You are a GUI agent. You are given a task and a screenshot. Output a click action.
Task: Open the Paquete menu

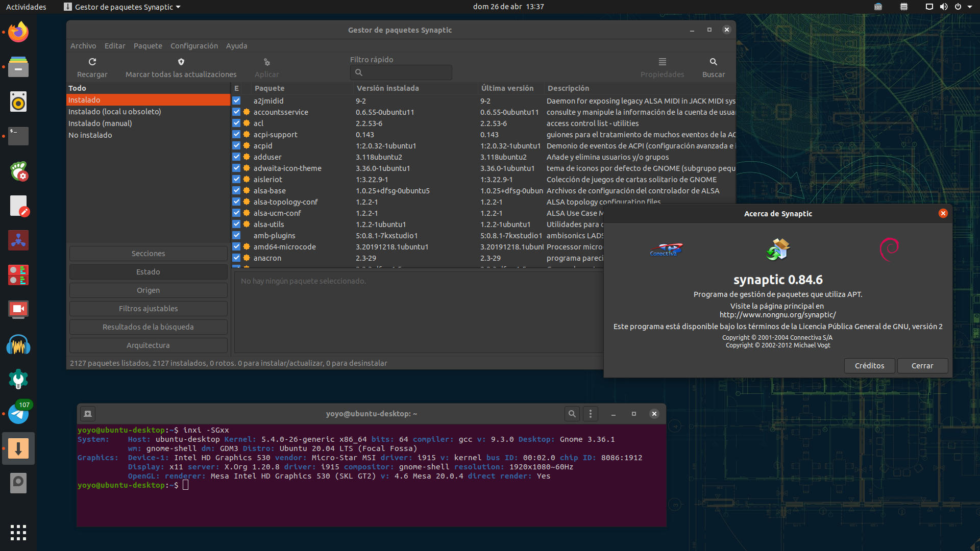click(148, 46)
